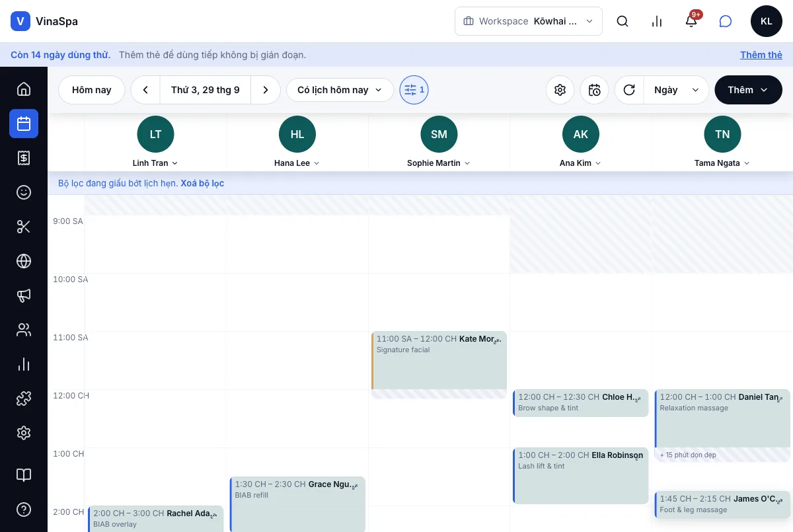Open the analytics bars icon in header
Screen dimensions: 793x532
coord(657,21)
